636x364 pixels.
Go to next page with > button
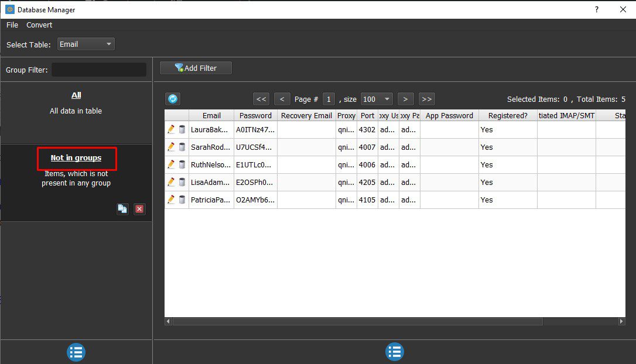(x=405, y=99)
